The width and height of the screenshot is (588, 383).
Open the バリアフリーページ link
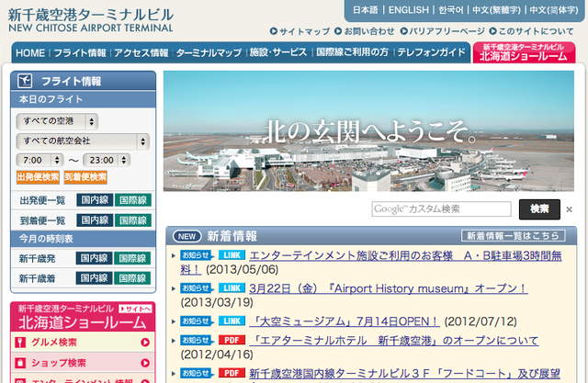[x=443, y=31]
